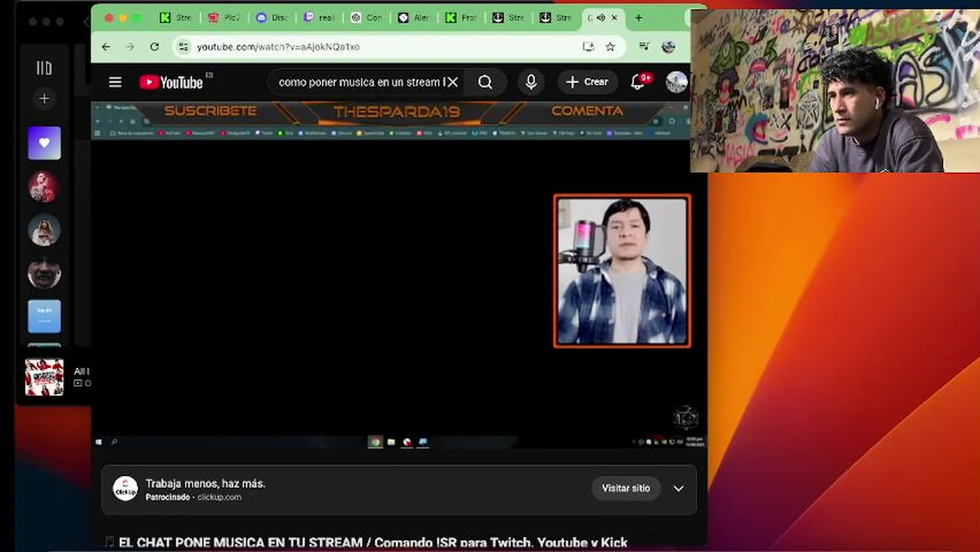The height and width of the screenshot is (552, 980).
Task: Switch to the Kick 'Prot' tab
Action: click(461, 18)
